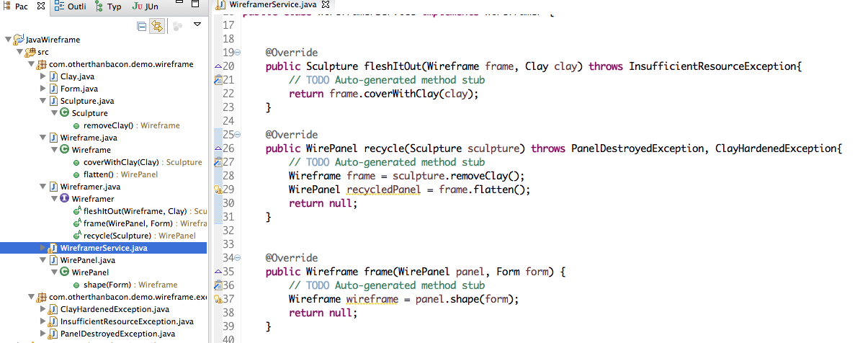Click the wireframe package icon
The width and height of the screenshot is (868, 343).
tap(42, 64)
